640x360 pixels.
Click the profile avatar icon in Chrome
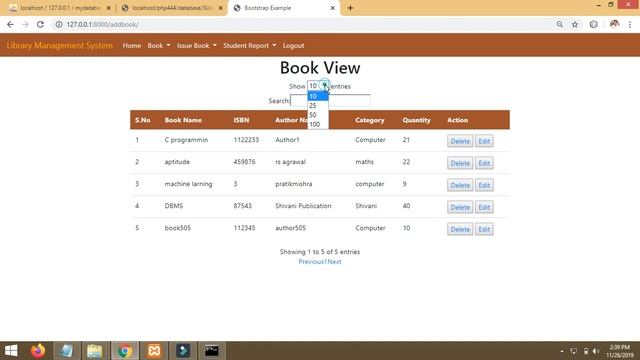coord(614,24)
